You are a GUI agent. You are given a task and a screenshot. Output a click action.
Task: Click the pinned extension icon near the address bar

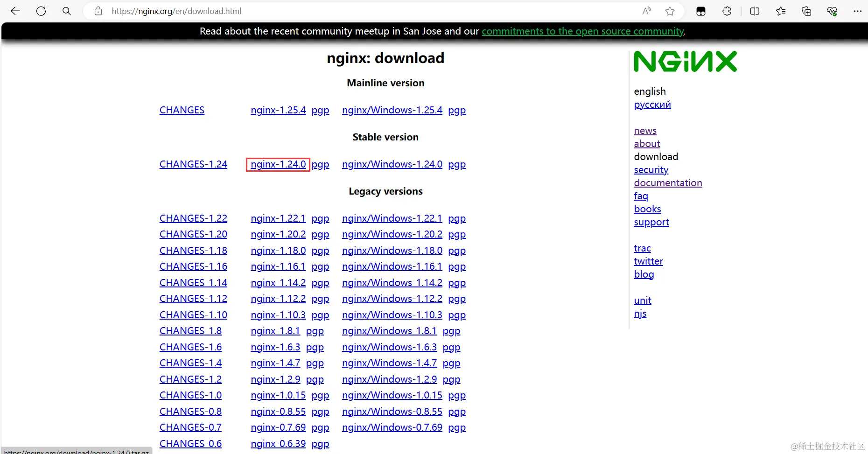701,11
